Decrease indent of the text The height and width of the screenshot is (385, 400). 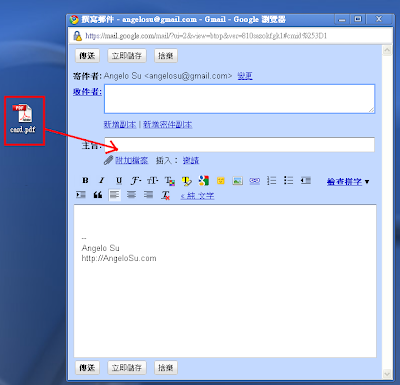(x=306, y=181)
